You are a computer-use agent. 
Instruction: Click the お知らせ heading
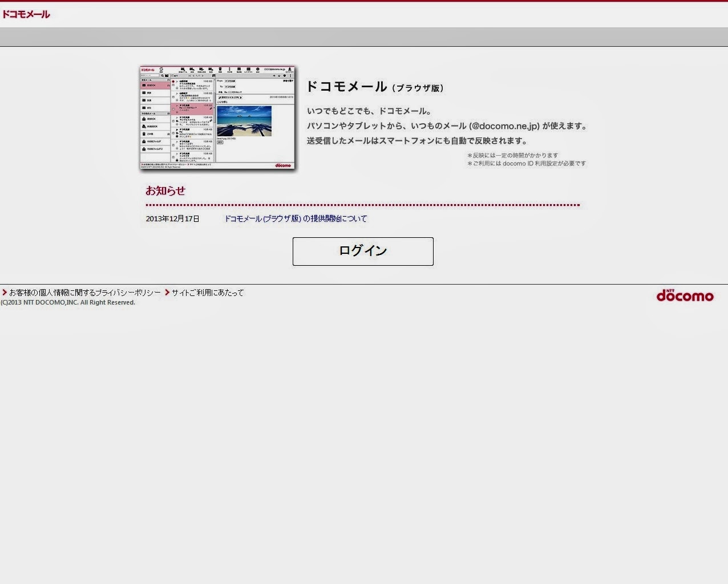165,190
